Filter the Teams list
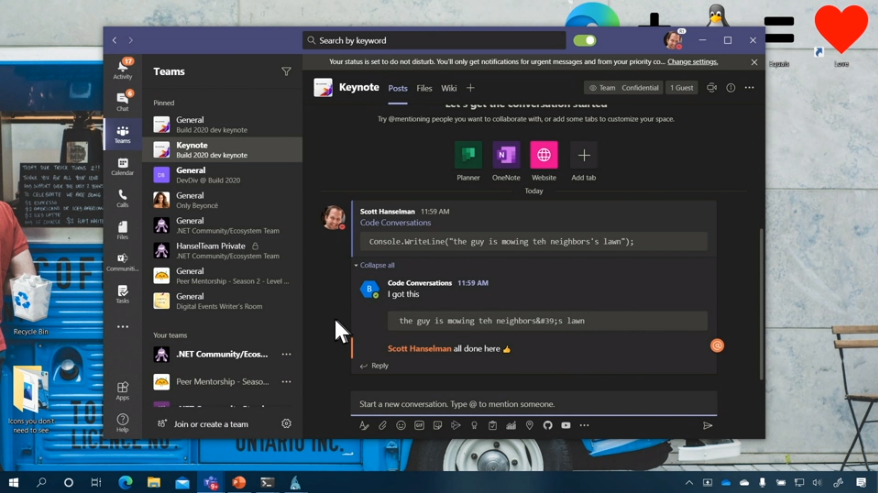Viewport: 878px width, 493px height. [x=286, y=72]
